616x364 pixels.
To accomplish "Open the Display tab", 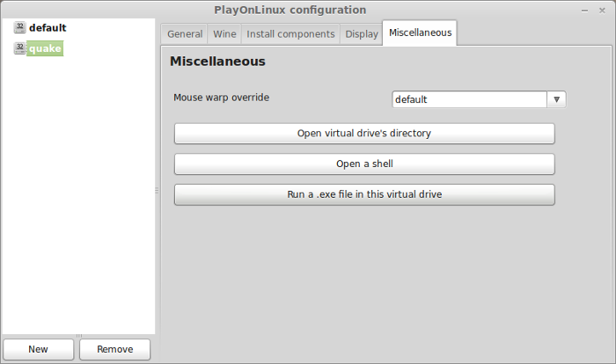I will click(x=361, y=34).
